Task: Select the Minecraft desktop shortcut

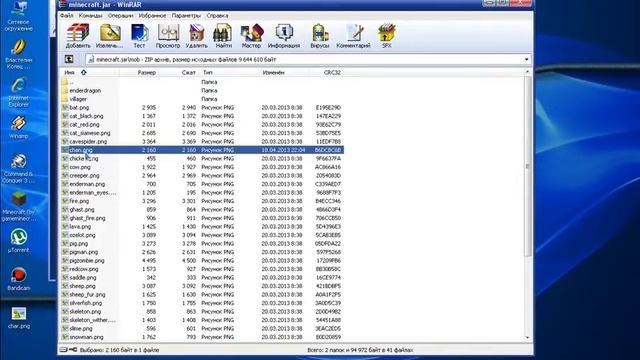Action: pos(18,206)
